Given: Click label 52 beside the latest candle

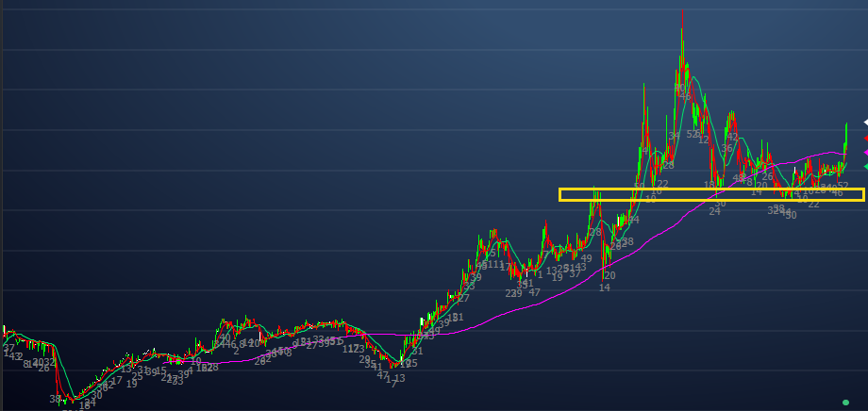Looking at the screenshot, I should tap(843, 187).
